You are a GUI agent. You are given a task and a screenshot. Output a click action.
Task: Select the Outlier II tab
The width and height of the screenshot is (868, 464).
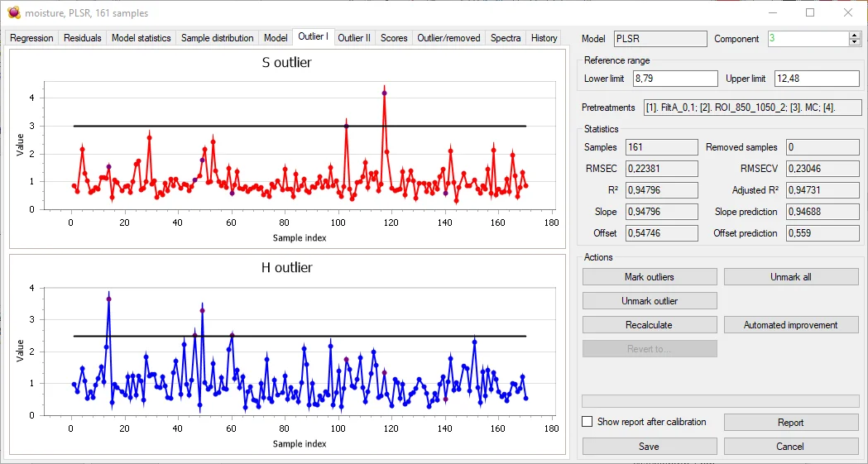click(354, 38)
